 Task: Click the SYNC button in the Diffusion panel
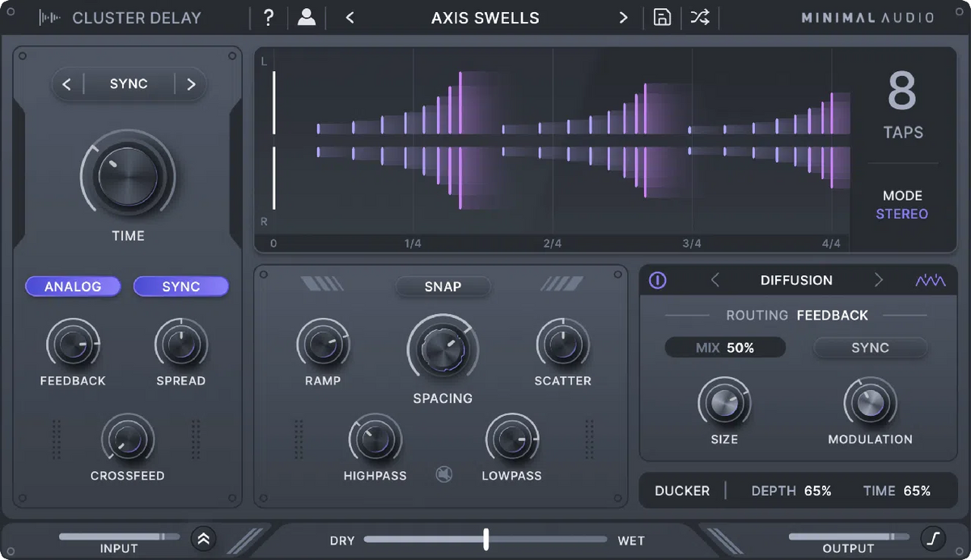pyautogui.click(x=870, y=347)
